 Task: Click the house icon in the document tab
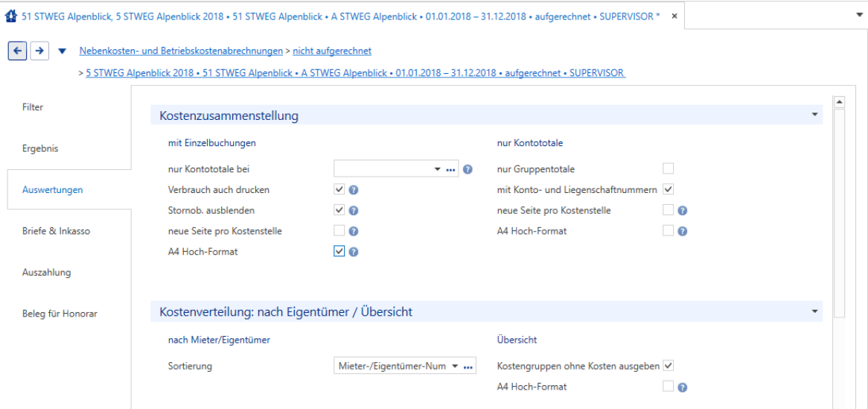[x=10, y=16]
